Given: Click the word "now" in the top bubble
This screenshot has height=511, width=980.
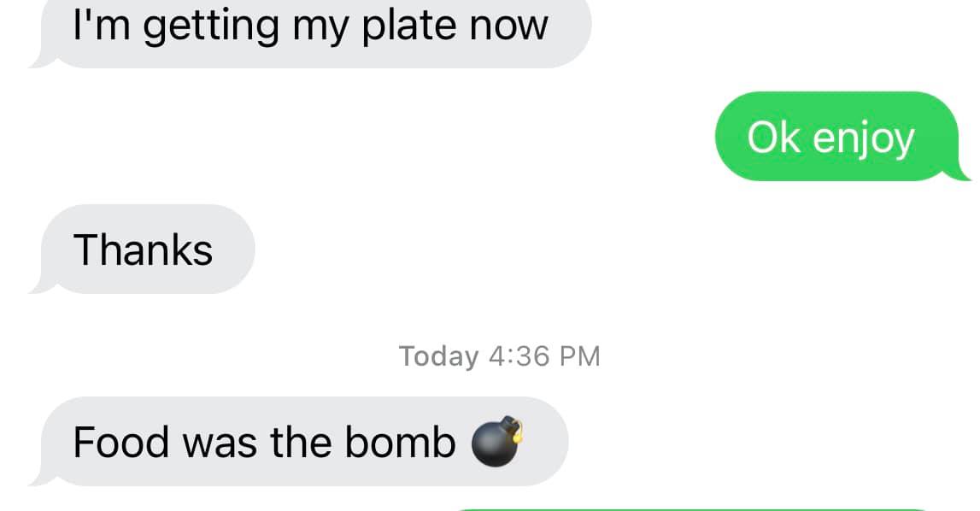Looking at the screenshot, I should [x=508, y=26].
